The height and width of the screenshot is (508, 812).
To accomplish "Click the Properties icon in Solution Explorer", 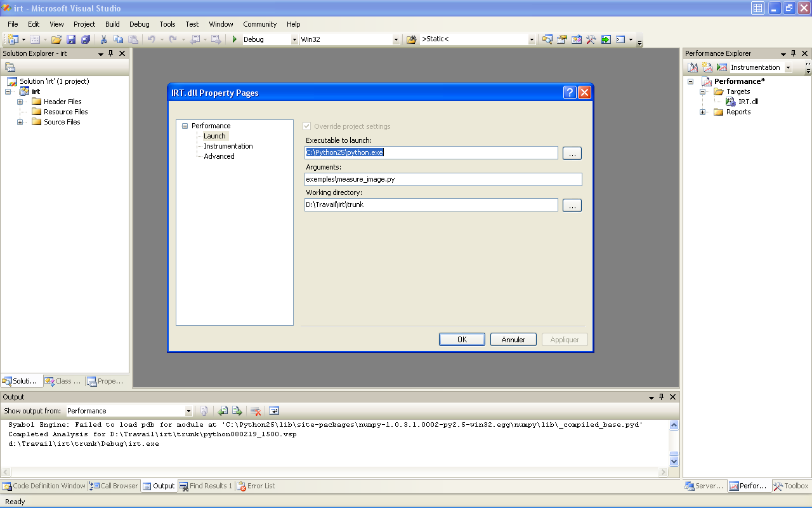I will tap(10, 67).
